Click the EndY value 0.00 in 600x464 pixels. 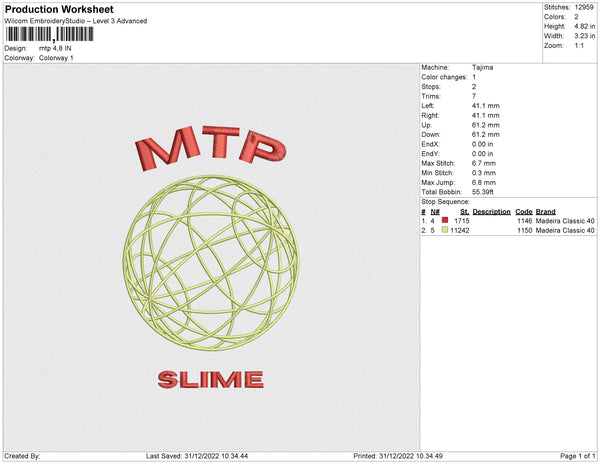483,154
